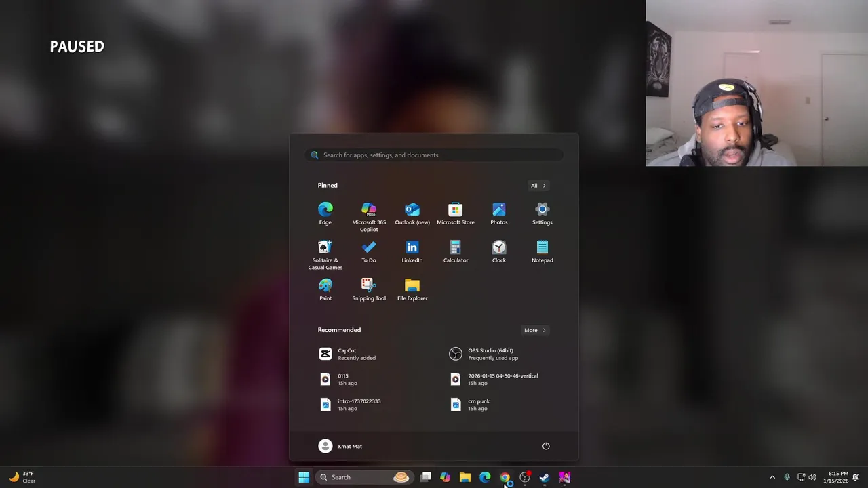Open the network status tray icon
Image resolution: width=868 pixels, height=488 pixels.
801,477
